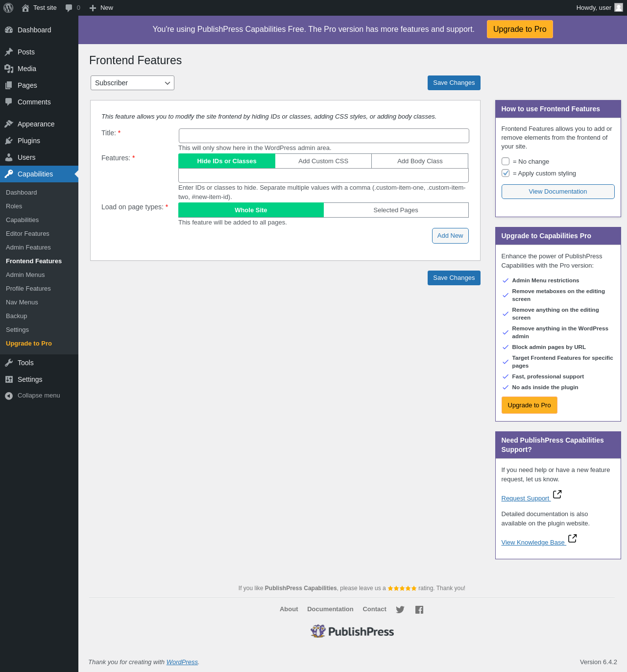Click Upgrade to Pro in the purple banner
This screenshot has width=627, height=672.
[520, 29]
